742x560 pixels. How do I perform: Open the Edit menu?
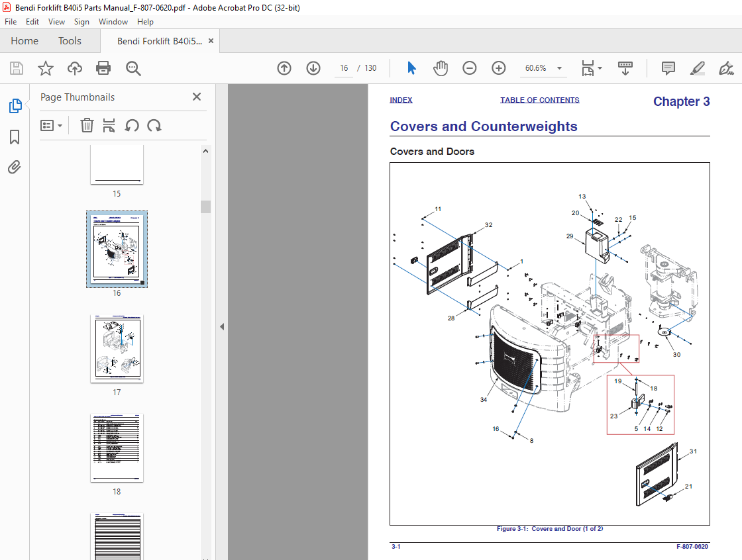click(x=32, y=22)
